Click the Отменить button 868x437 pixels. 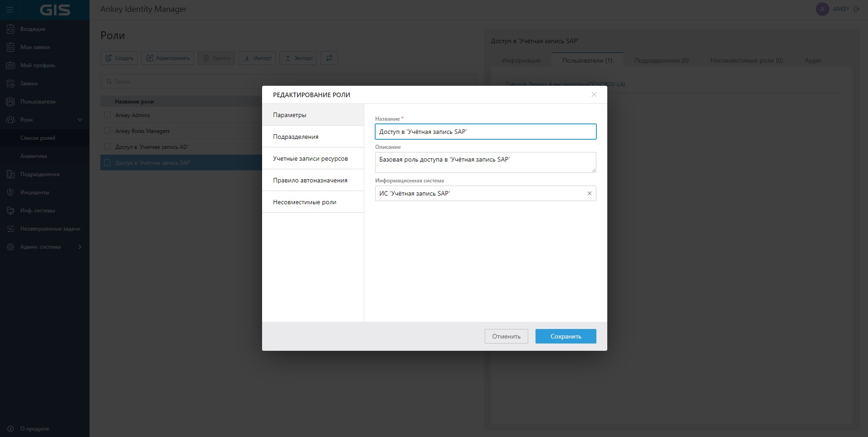(506, 336)
